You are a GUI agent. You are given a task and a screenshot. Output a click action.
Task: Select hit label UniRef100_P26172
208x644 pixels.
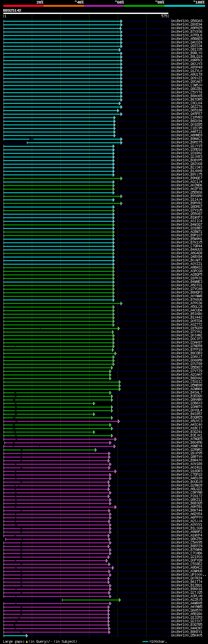point(187,496)
